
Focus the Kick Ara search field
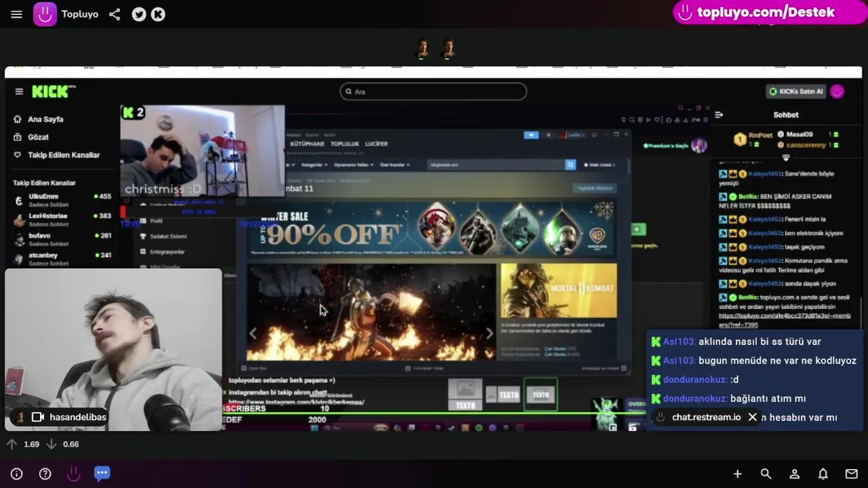(433, 91)
